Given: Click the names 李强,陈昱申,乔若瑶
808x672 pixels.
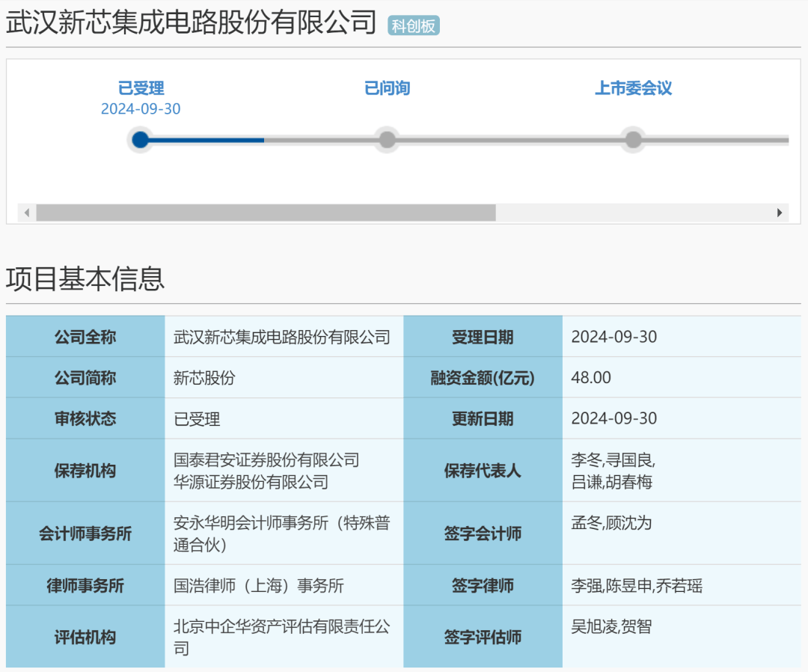Looking at the screenshot, I should [637, 585].
